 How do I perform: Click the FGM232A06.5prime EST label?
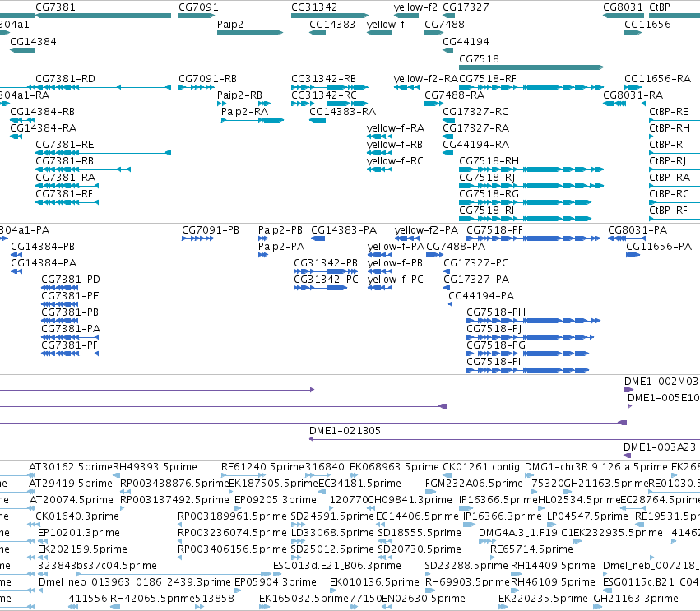point(474,484)
